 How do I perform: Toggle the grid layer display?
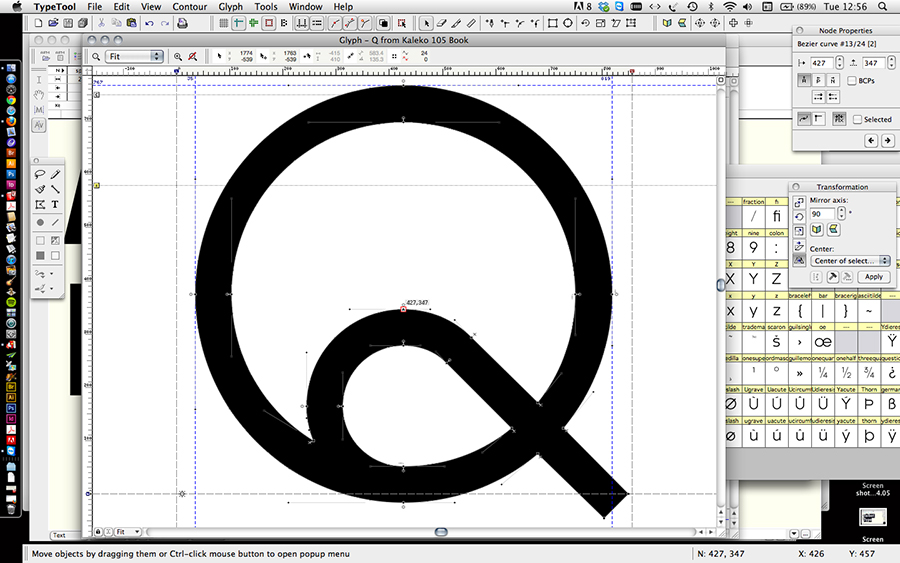point(223,23)
